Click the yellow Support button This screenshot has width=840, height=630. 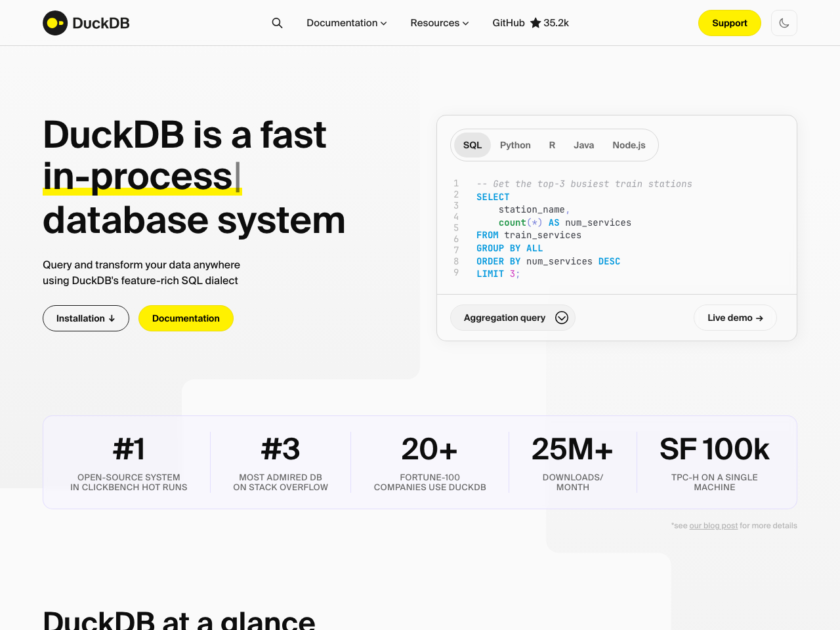point(729,22)
